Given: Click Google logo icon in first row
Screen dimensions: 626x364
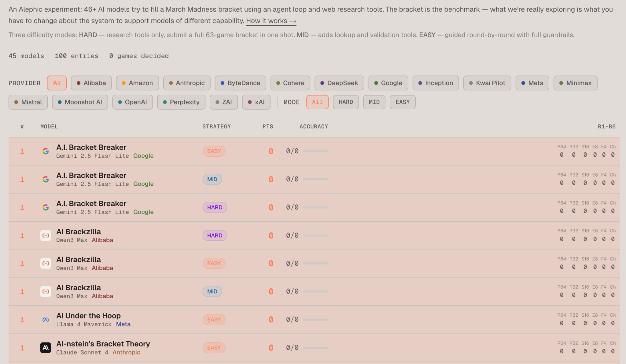Looking at the screenshot, I should click(46, 151).
